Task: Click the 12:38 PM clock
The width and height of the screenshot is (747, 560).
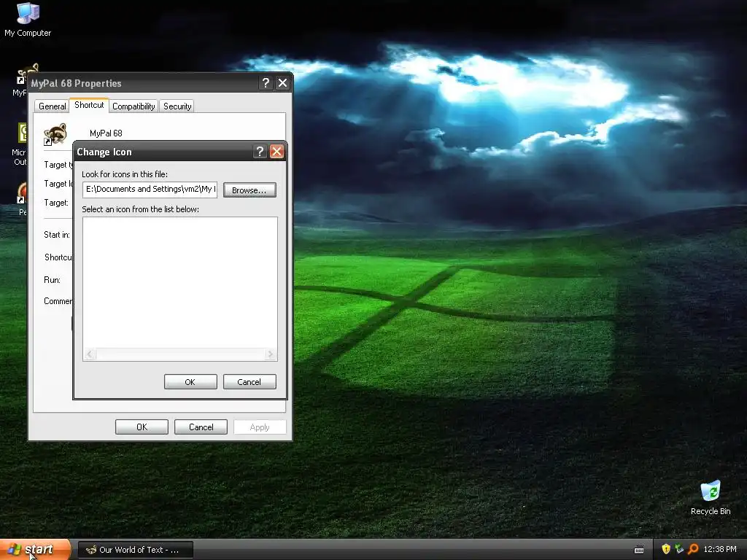Action: pyautogui.click(x=720, y=549)
